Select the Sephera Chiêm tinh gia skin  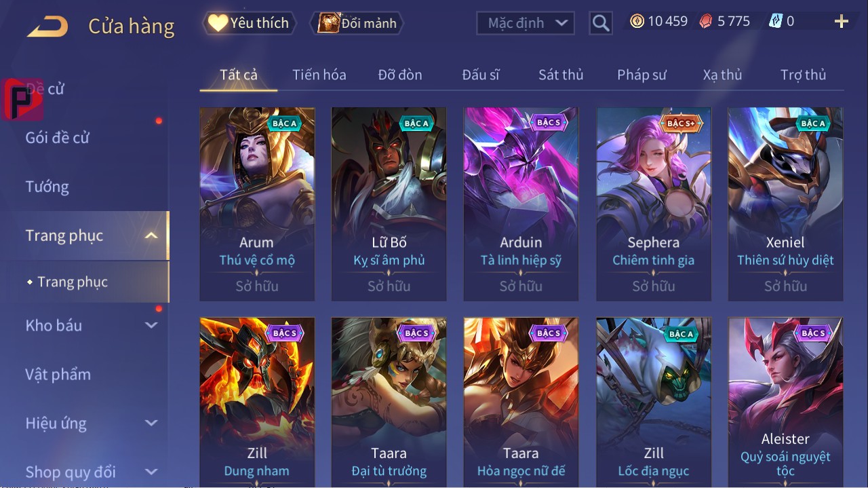(x=654, y=204)
